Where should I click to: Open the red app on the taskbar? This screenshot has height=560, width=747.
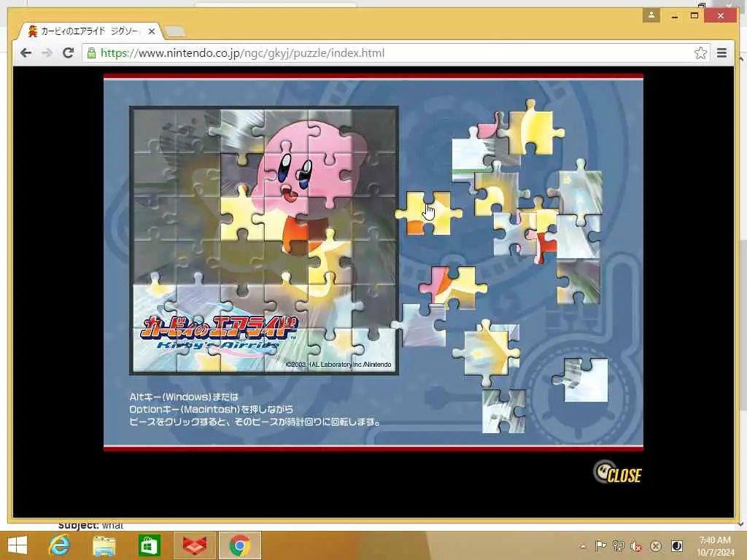pos(194,545)
